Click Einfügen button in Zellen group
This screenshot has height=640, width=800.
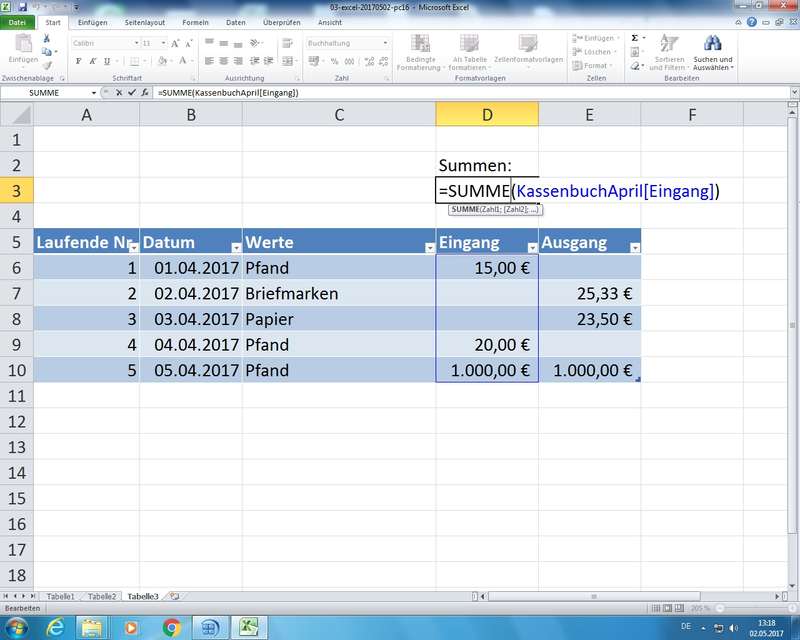pyautogui.click(x=595, y=38)
